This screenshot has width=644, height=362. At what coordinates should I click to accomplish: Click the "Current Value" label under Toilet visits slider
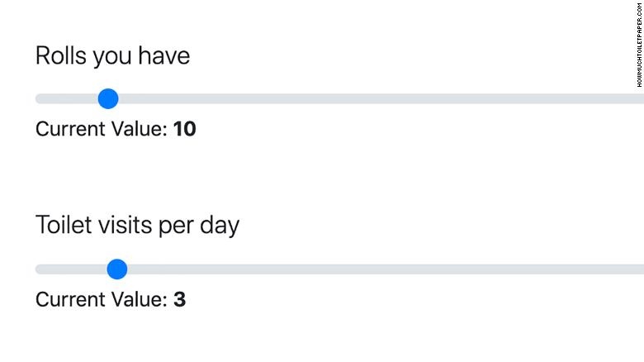point(101,298)
